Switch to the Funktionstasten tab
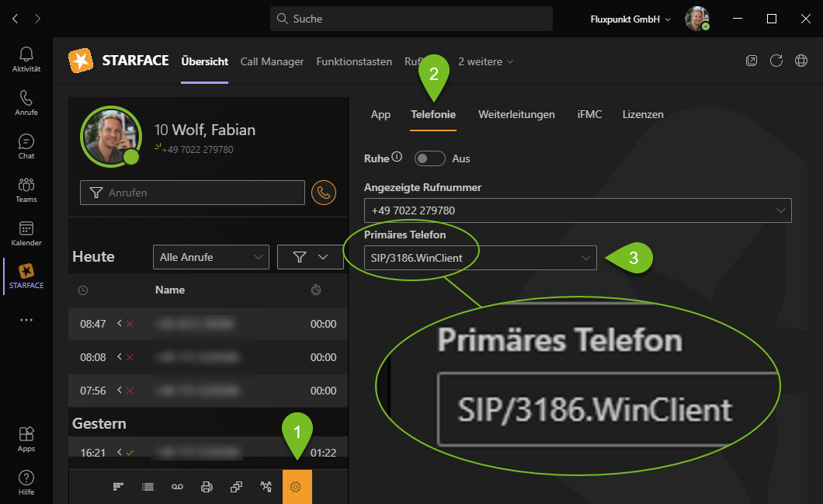This screenshot has width=823, height=504. click(354, 61)
